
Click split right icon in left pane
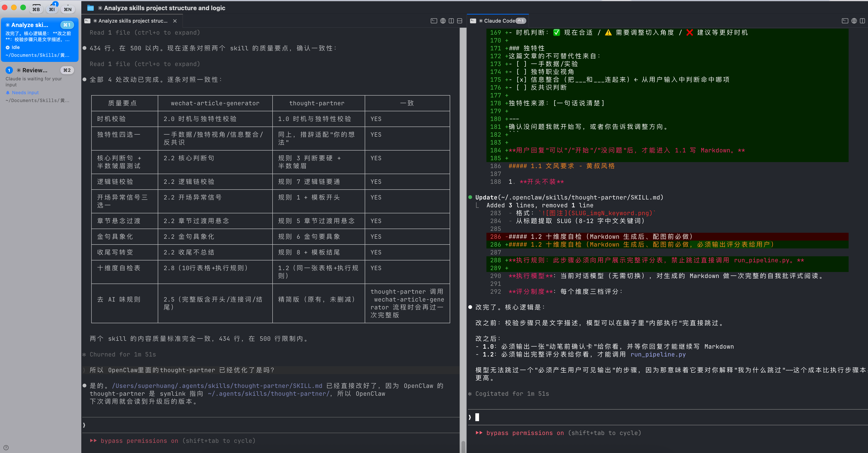[451, 21]
